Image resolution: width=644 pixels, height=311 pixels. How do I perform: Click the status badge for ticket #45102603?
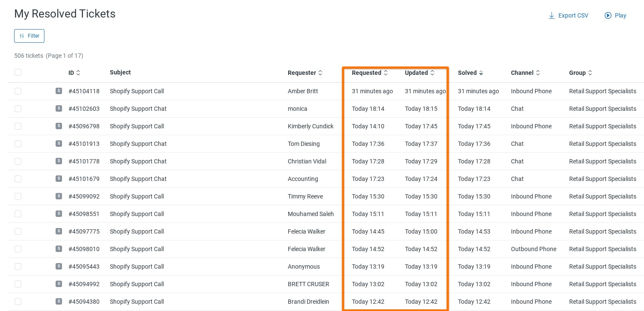click(x=59, y=108)
